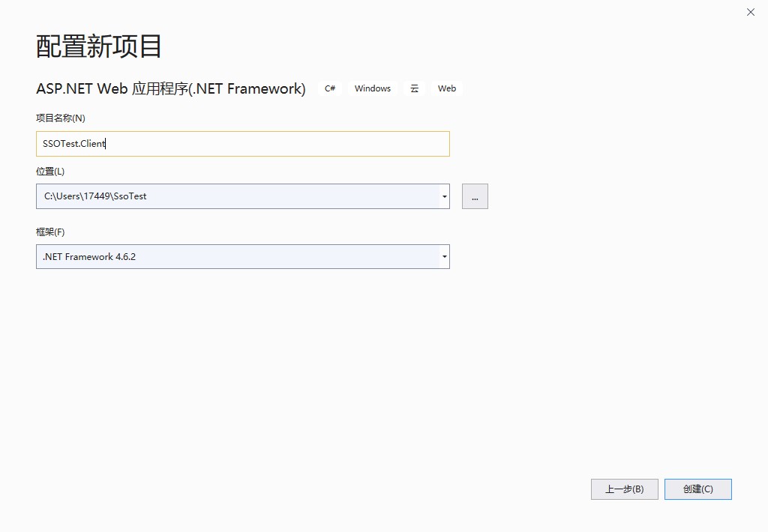Image resolution: width=768 pixels, height=532 pixels.
Task: Open the .NET Framework 4.6.2 combo box
Action: (x=225, y=257)
